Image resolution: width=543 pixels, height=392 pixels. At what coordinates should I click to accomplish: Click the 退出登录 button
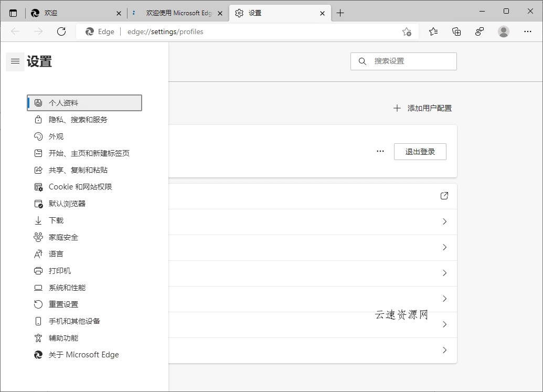[x=420, y=151]
